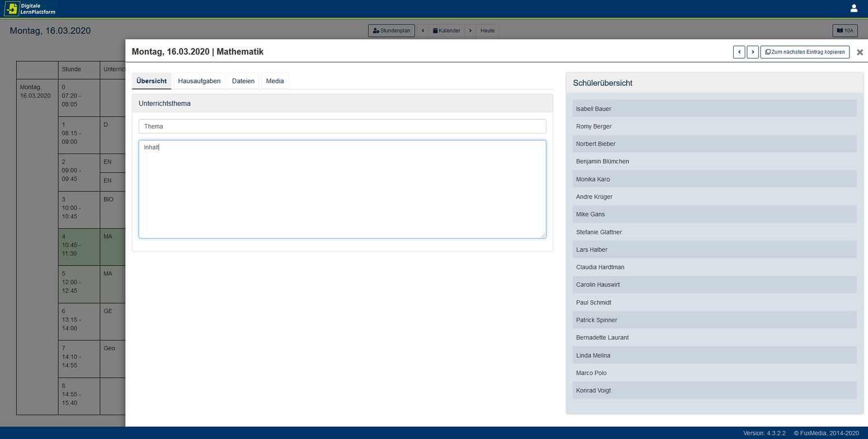Click the Geo lesson in hour 7
868x439 pixels.
113,359
